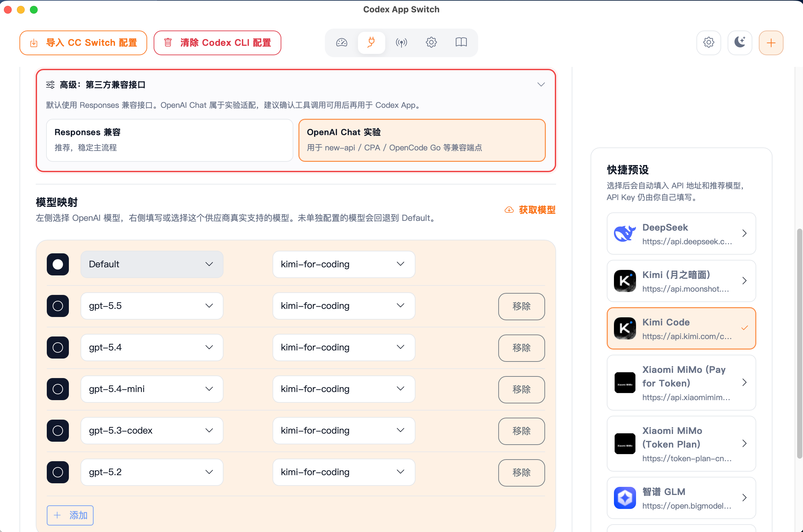Screen dimensions: 803x532
Task: Click the cloud download icon beside 获取模型
Action: point(509,210)
